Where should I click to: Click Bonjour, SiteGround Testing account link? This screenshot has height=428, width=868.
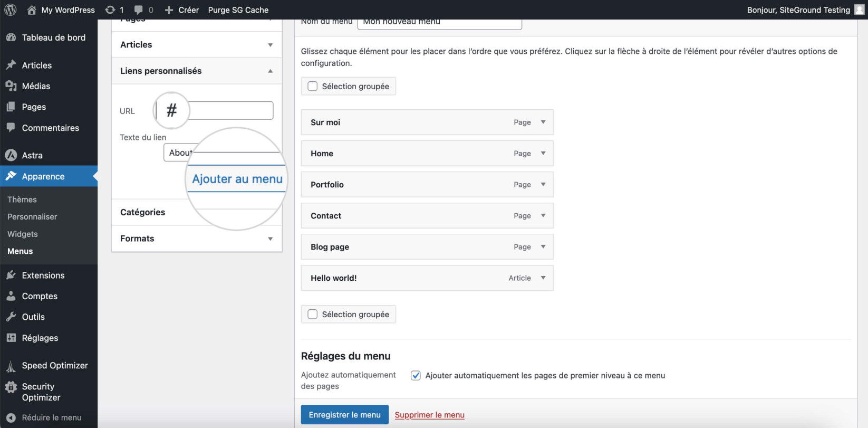pyautogui.click(x=798, y=9)
